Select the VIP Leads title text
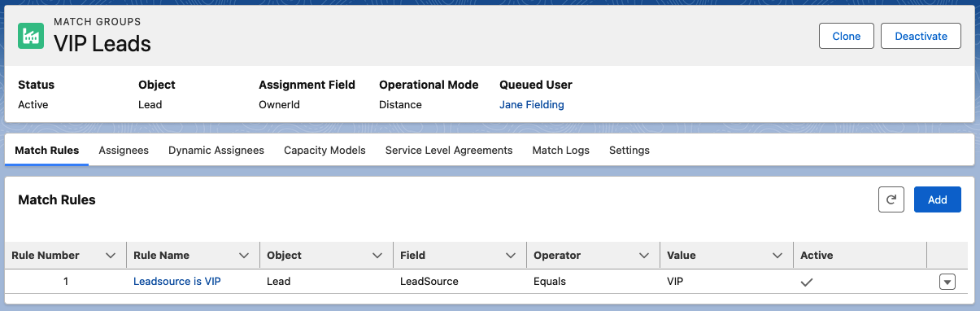The width and height of the screenshot is (980, 311). 102,43
